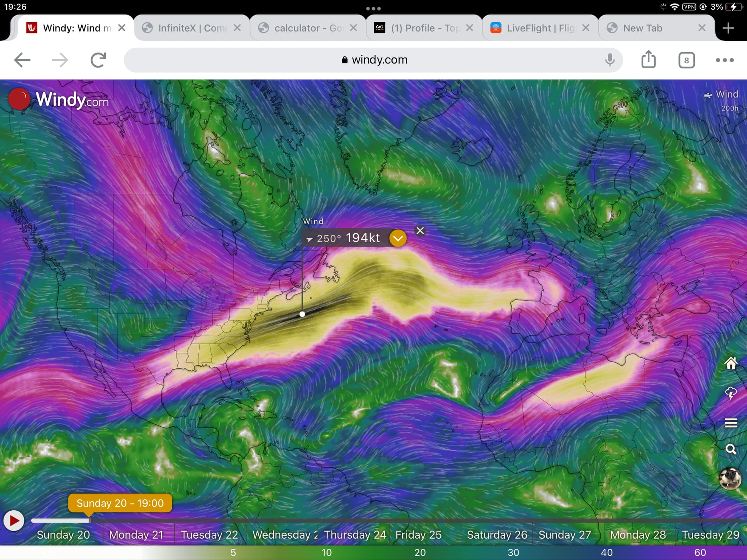The width and height of the screenshot is (747, 560).
Task: Start forecast animation playback
Action: pyautogui.click(x=14, y=520)
